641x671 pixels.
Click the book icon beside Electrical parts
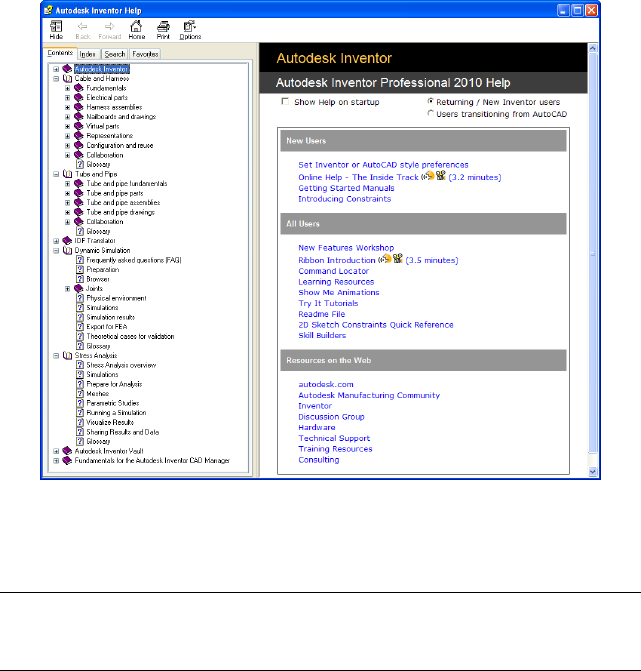click(x=79, y=98)
